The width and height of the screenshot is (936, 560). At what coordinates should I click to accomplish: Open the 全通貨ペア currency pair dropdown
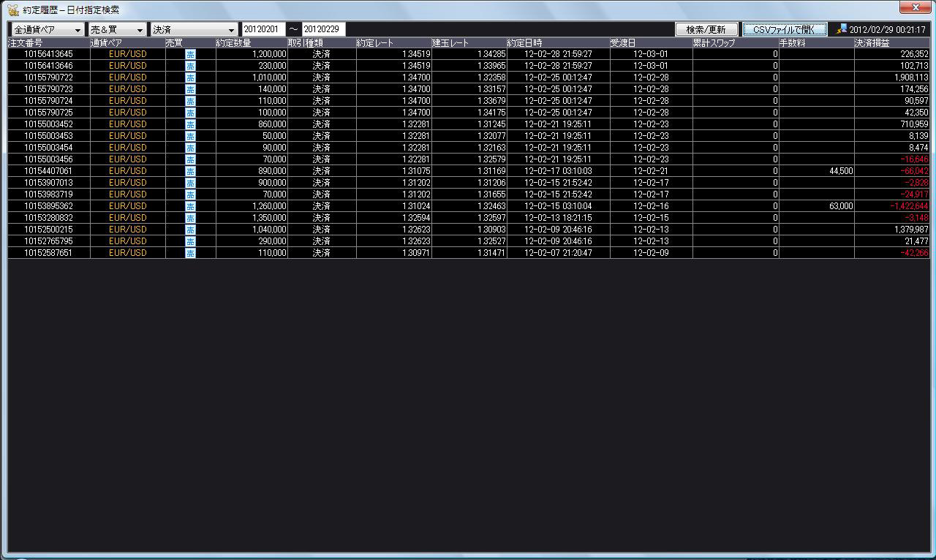click(47, 30)
